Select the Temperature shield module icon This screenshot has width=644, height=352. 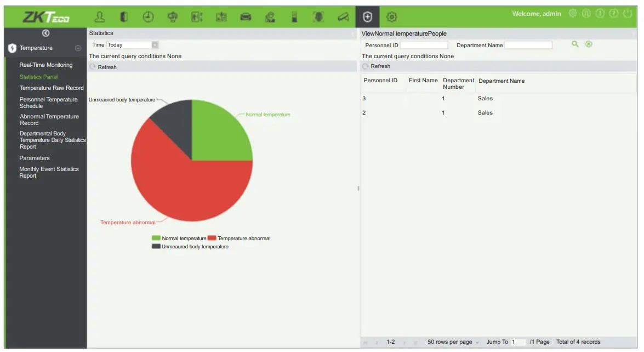pos(368,17)
